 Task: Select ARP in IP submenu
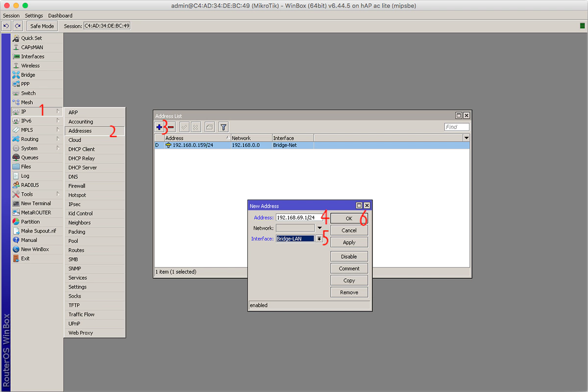click(x=95, y=112)
